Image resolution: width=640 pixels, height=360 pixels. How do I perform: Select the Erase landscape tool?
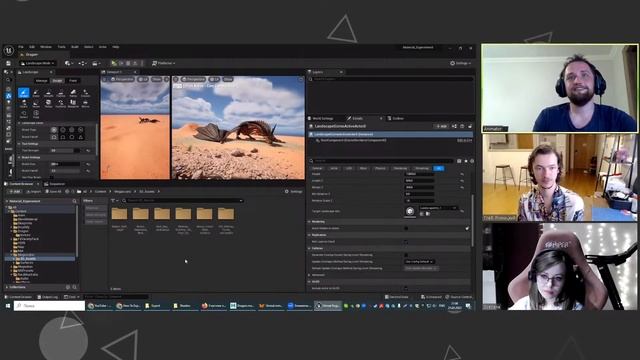pyautogui.click(x=36, y=93)
